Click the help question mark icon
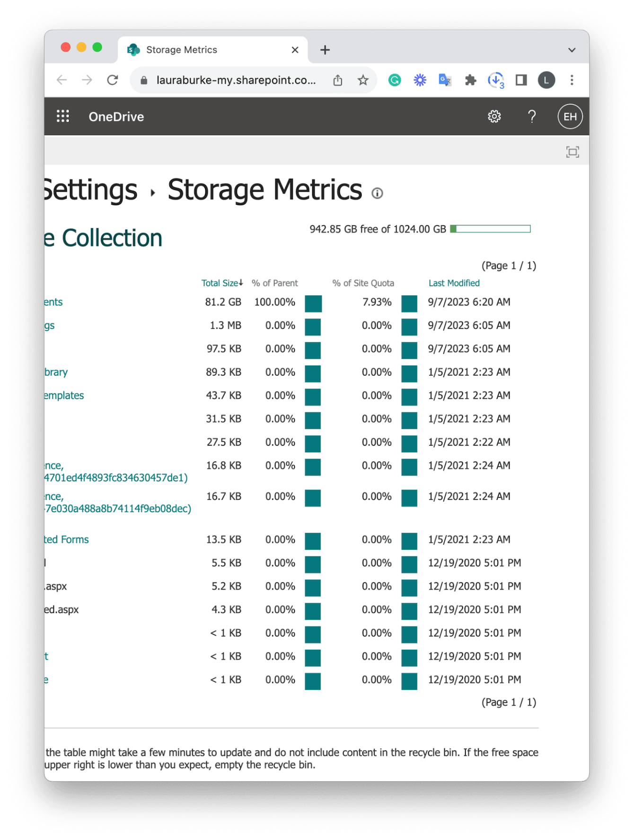The height and width of the screenshot is (840, 634). click(x=532, y=116)
